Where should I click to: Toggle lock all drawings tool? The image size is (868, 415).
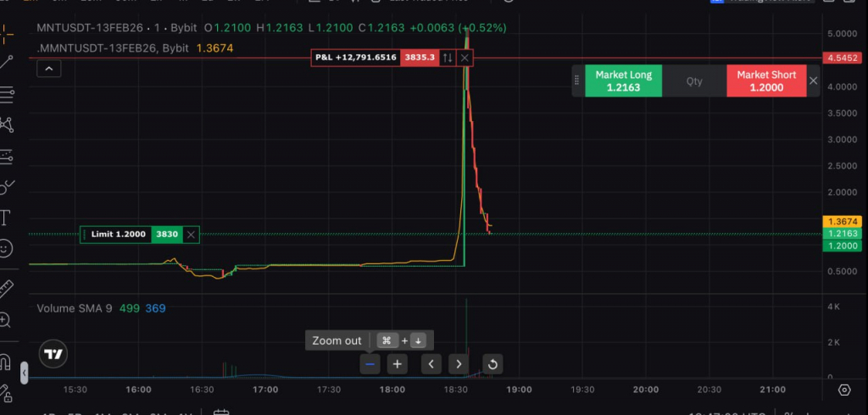[6, 393]
